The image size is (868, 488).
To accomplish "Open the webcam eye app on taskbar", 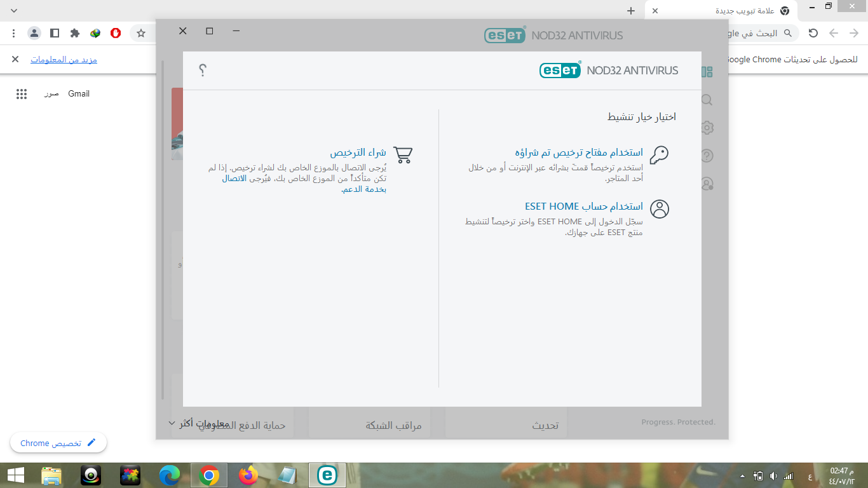I will point(91,475).
